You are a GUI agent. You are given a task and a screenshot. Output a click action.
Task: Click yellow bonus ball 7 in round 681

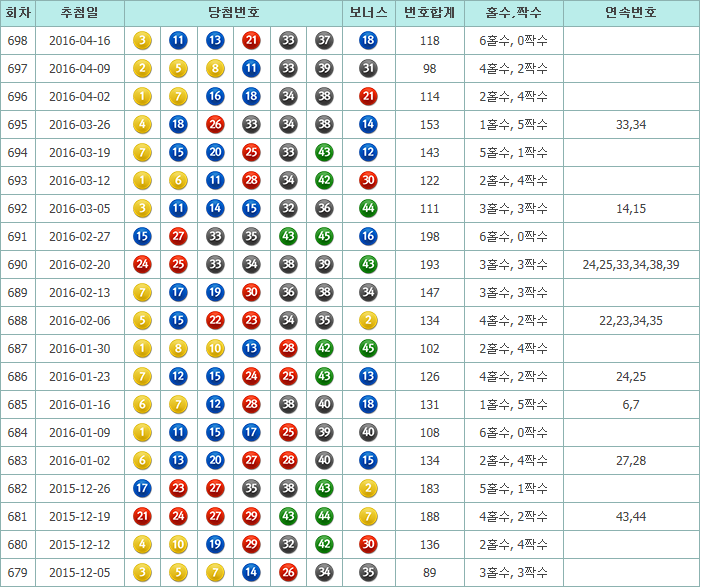coord(368,517)
